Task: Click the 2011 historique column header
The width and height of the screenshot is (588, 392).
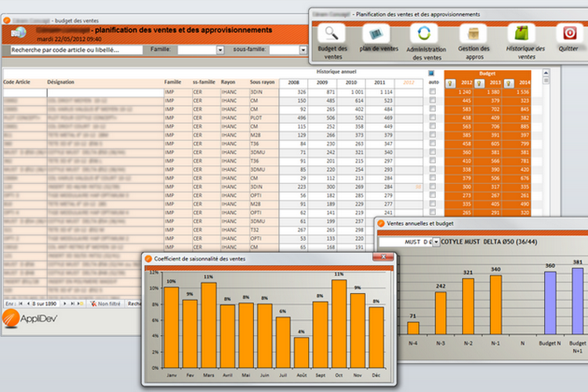Action: 379,82
